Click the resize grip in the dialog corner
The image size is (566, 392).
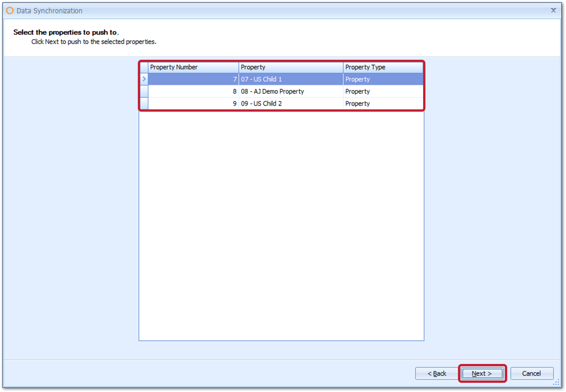point(556,381)
